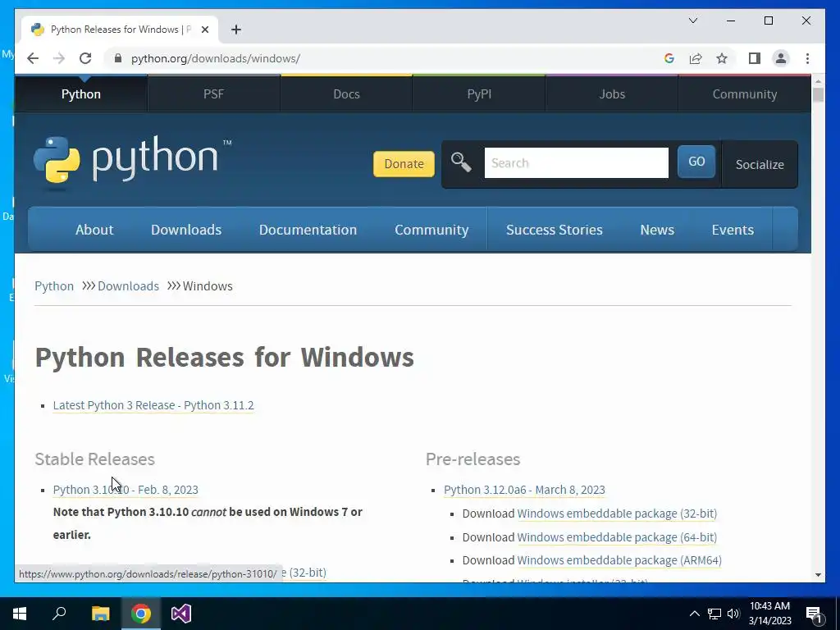Open the notification center icon
Screen dimensions: 840x630
(815, 614)
